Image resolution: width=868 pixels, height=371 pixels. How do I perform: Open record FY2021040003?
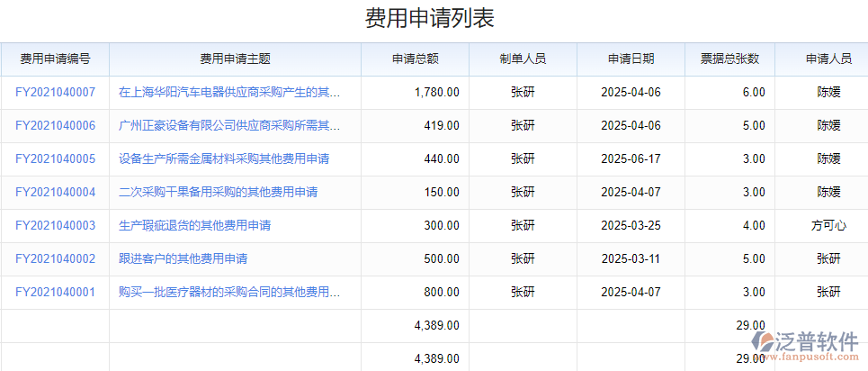click(x=55, y=225)
